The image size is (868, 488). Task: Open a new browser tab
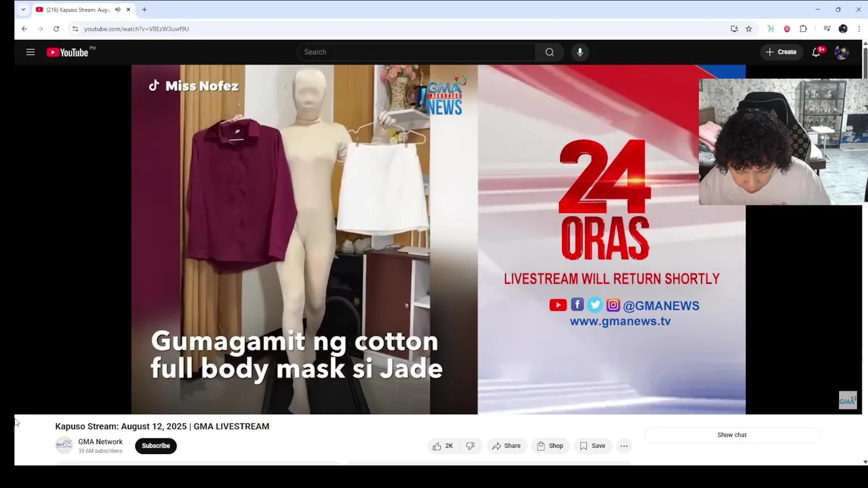[x=144, y=9]
